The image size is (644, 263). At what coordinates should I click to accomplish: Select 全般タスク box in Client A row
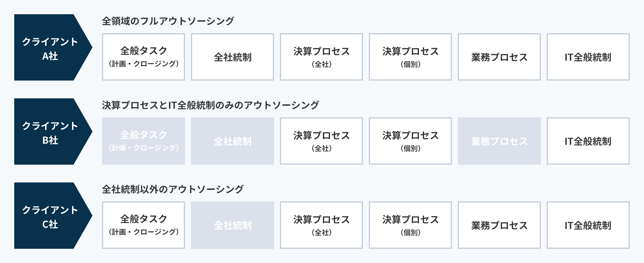144,57
